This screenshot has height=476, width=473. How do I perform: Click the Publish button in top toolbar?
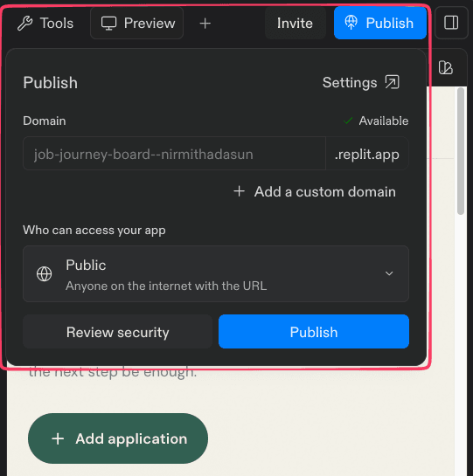point(380,23)
